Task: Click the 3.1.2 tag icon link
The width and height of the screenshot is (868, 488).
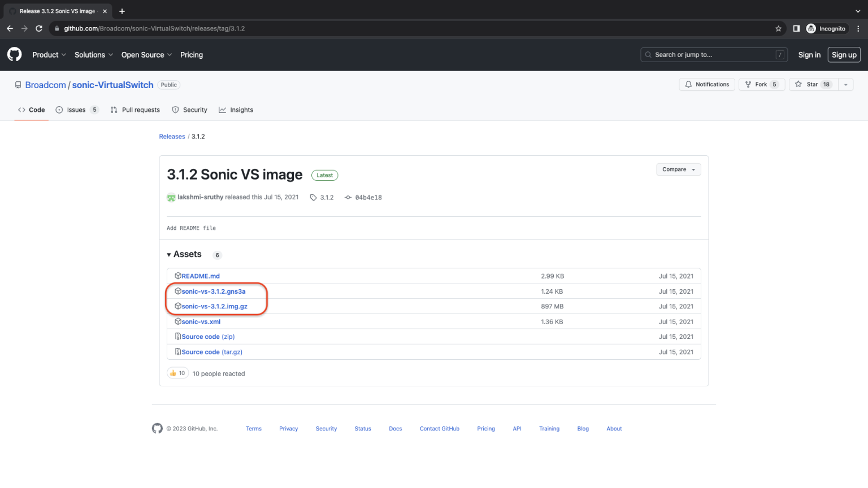Action: click(322, 198)
